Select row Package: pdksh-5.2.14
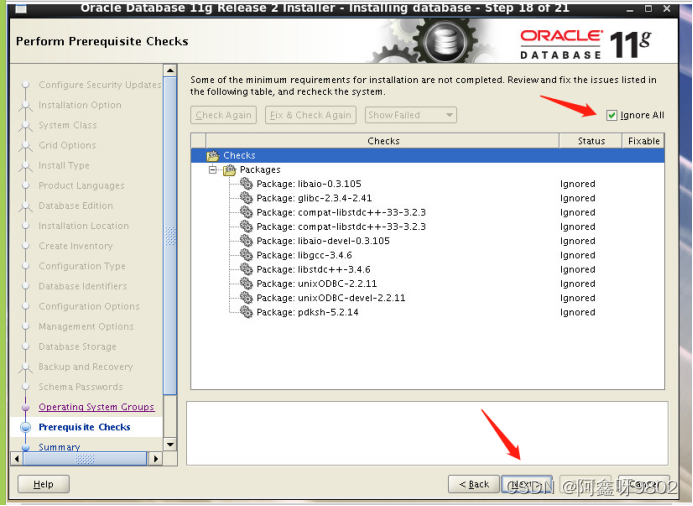The image size is (693, 506). [x=427, y=312]
